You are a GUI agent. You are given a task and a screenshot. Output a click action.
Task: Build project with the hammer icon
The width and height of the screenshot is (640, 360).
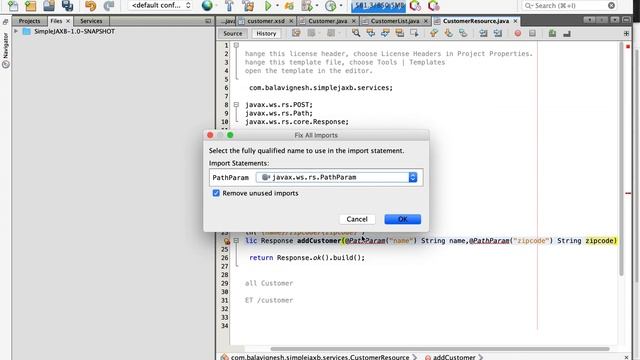[229, 6]
